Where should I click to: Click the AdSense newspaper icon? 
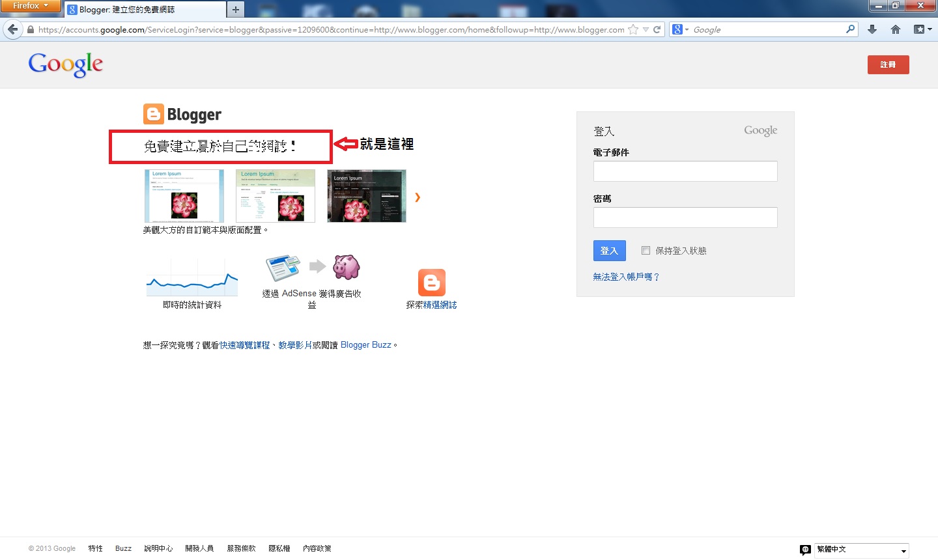tap(283, 267)
